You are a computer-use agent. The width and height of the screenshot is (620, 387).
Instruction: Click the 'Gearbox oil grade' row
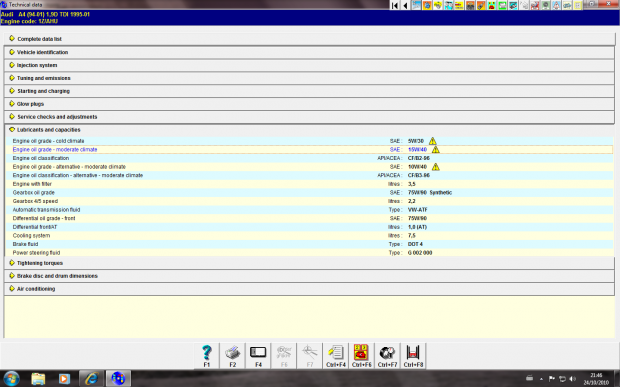tap(310, 193)
